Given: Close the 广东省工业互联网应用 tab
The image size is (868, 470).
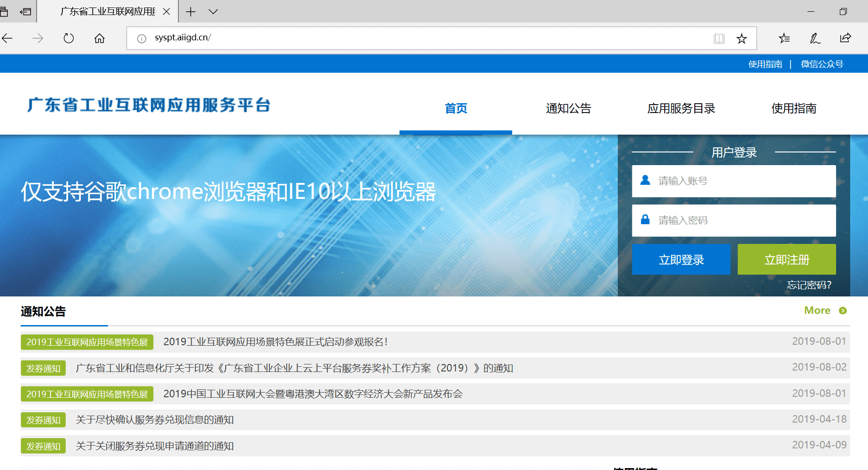Looking at the screenshot, I should click(166, 12).
